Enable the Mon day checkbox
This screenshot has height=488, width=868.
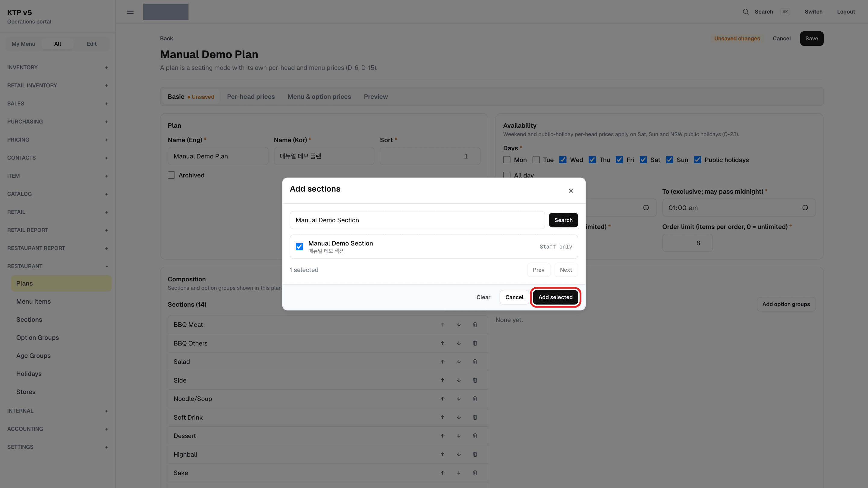click(x=507, y=160)
